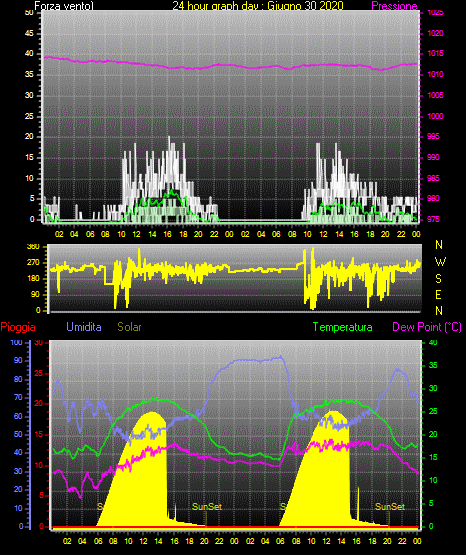The width and height of the screenshot is (466, 555).
Task: Select the 'Forza vento)' label
Action: coord(64,6)
